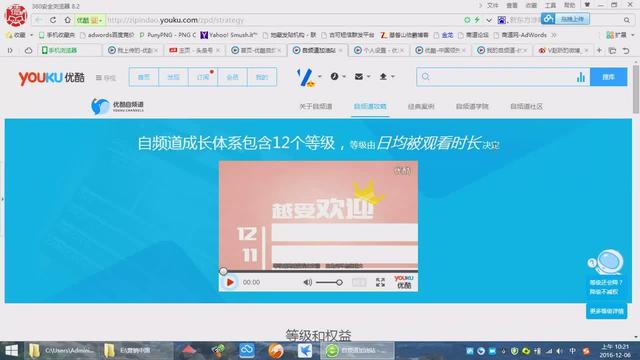The image size is (640, 360).
Task: Open the 自频道社区 nav tab
Action: click(526, 107)
